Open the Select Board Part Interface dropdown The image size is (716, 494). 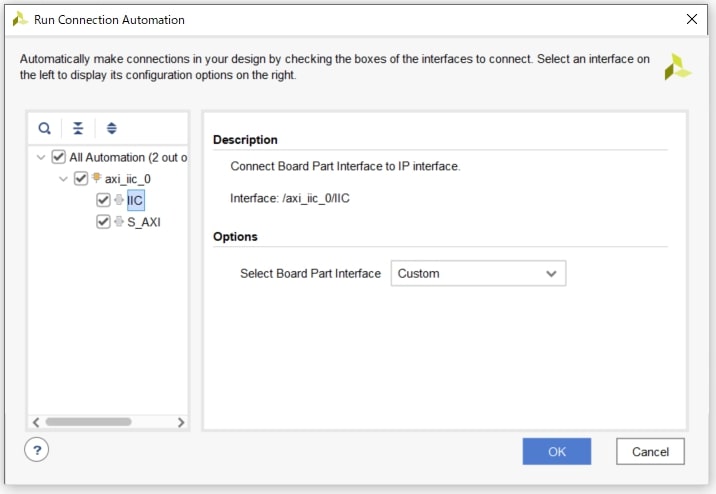(477, 273)
